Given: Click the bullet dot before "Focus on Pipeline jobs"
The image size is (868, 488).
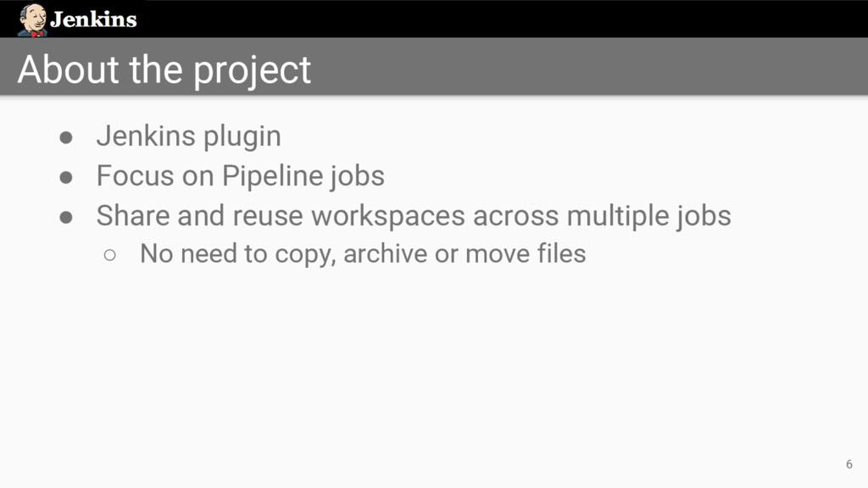Looking at the screenshot, I should [66, 176].
